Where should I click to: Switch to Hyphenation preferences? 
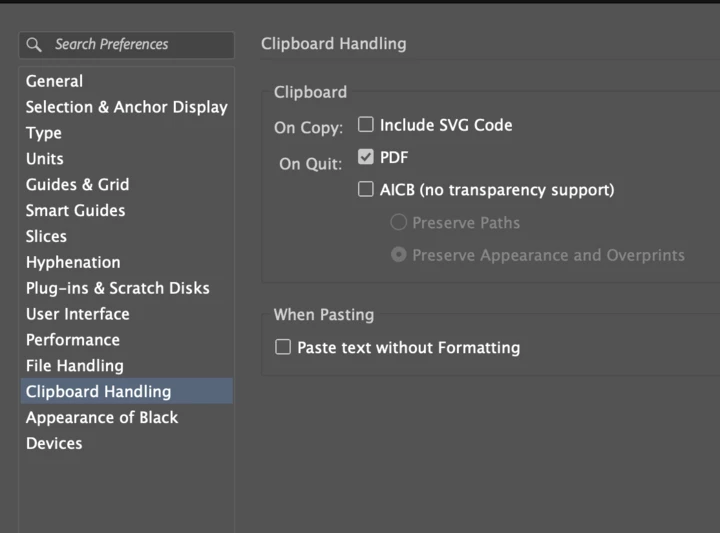coord(73,263)
